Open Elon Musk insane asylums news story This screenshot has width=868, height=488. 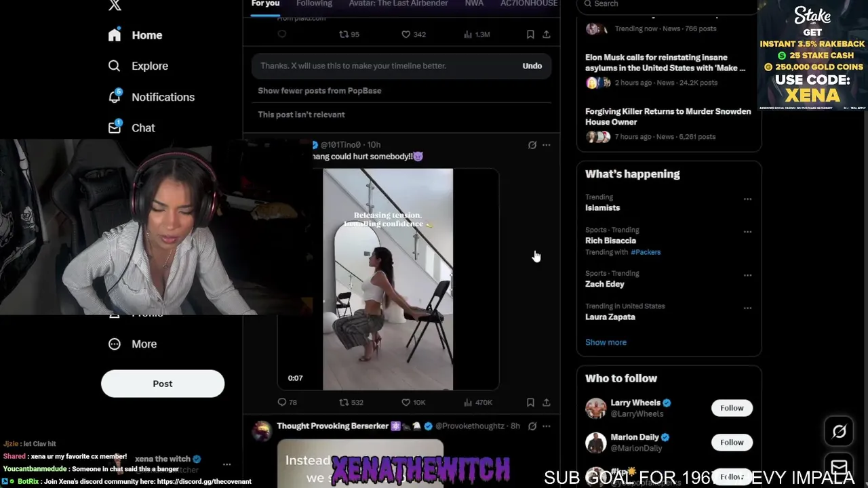(665, 63)
